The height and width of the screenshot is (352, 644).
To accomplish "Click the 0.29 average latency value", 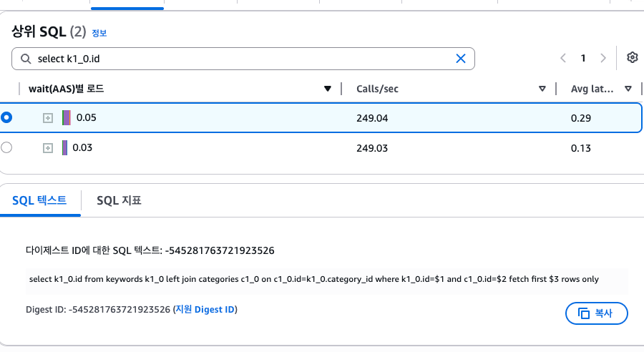I will coord(581,118).
